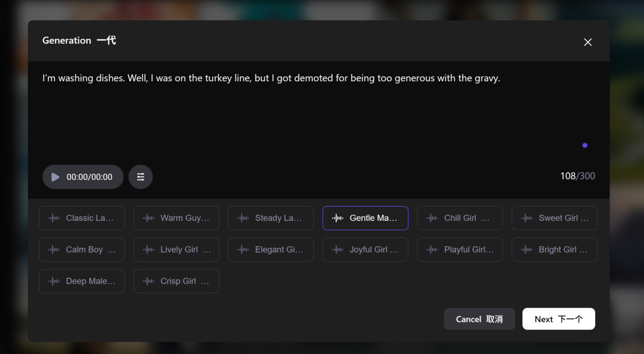Click waveform icon on Elegant Gi... voice
This screenshot has width=644, height=354.
coord(243,250)
